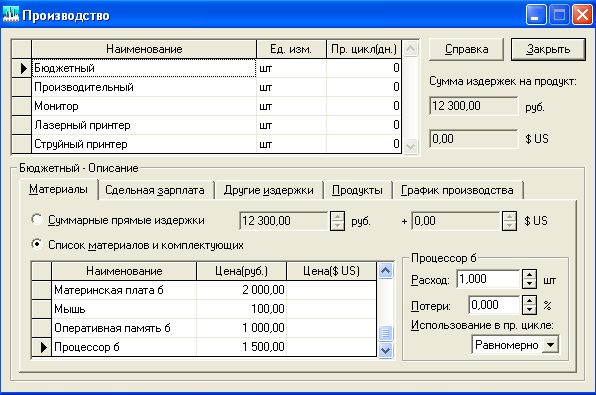
Task: Decrease the Потери percentage stepper
Action: point(529,309)
